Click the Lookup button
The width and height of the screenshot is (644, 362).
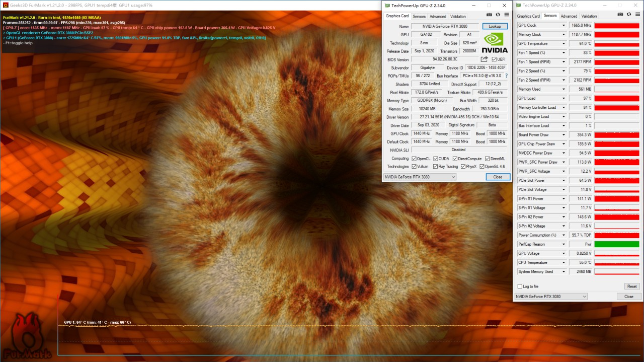tap(495, 26)
